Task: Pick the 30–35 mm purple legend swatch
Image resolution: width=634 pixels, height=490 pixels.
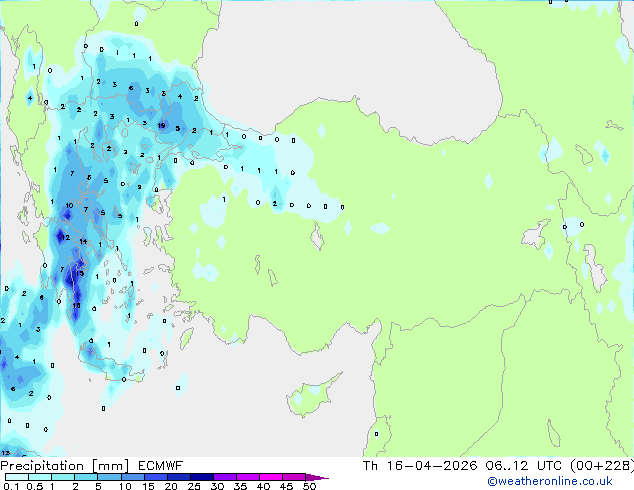Action: (225, 477)
